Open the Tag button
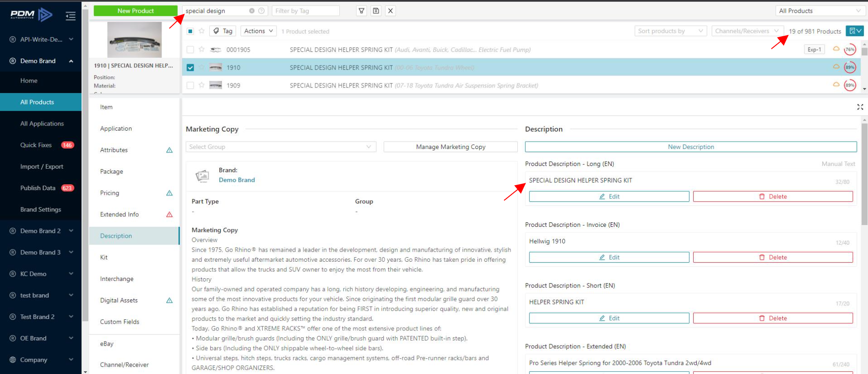868x374 pixels. pyautogui.click(x=223, y=31)
